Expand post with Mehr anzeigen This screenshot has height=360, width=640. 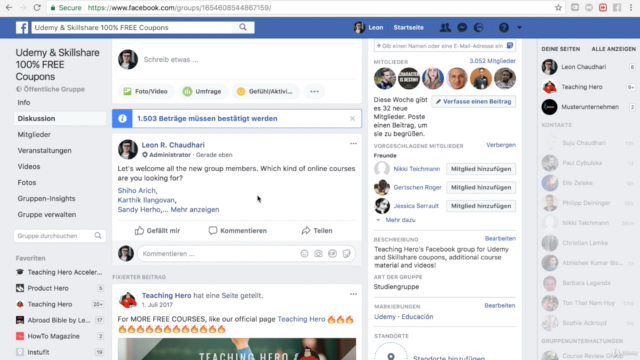[195, 209]
